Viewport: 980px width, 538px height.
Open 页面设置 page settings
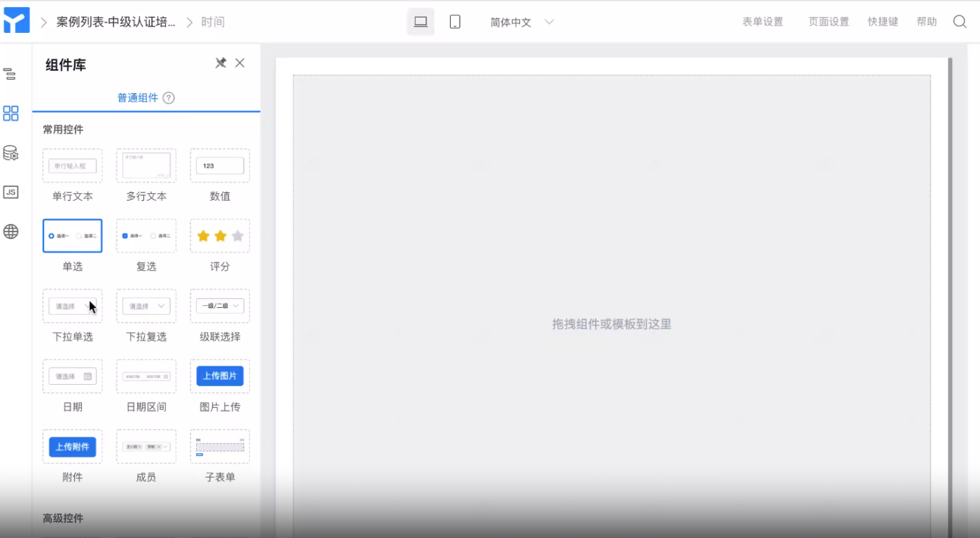point(829,22)
